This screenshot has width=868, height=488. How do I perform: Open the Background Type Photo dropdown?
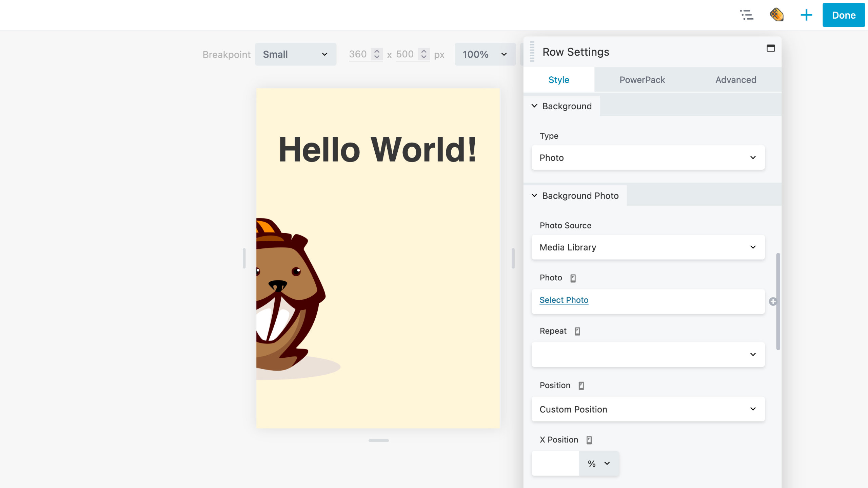[648, 158]
